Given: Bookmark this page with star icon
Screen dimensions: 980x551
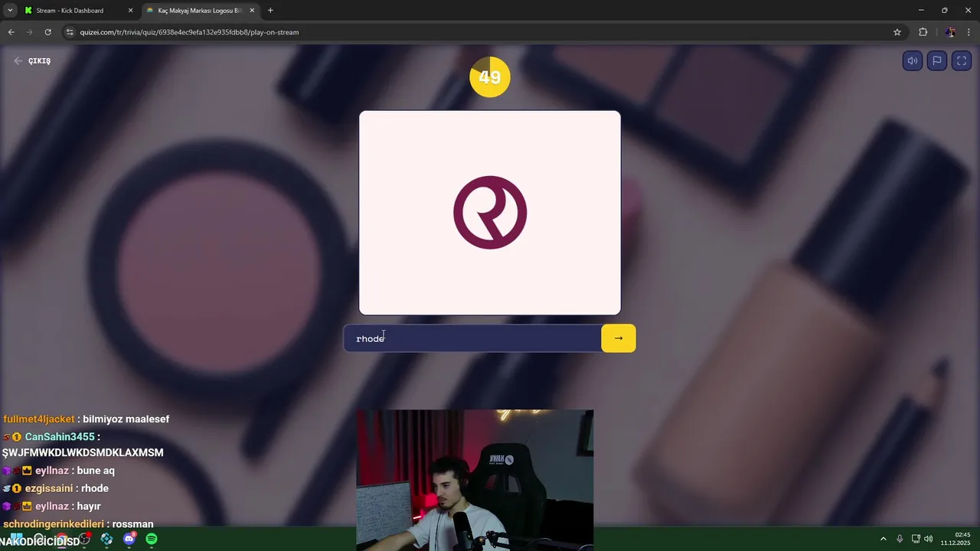Looking at the screenshot, I should [x=897, y=32].
